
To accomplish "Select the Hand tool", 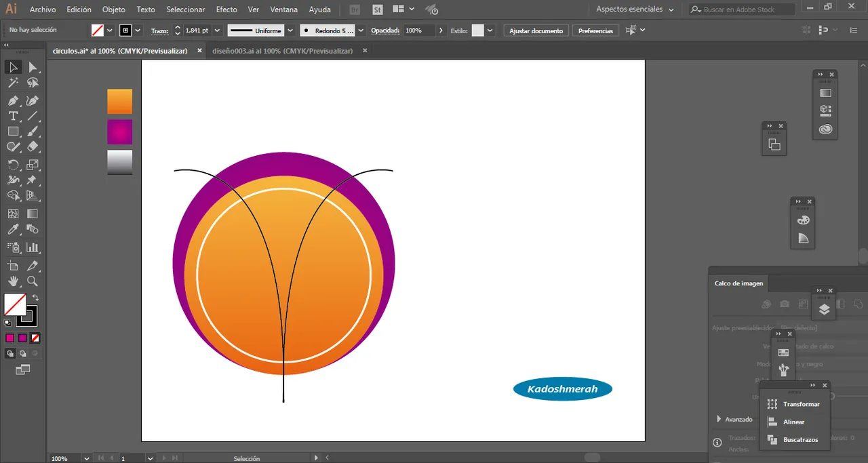I will (x=13, y=281).
